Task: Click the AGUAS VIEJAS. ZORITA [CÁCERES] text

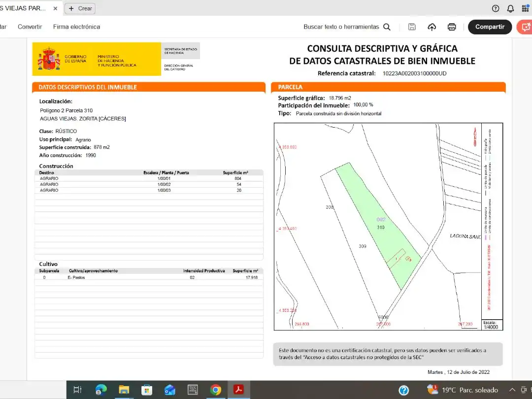Action: click(x=83, y=119)
